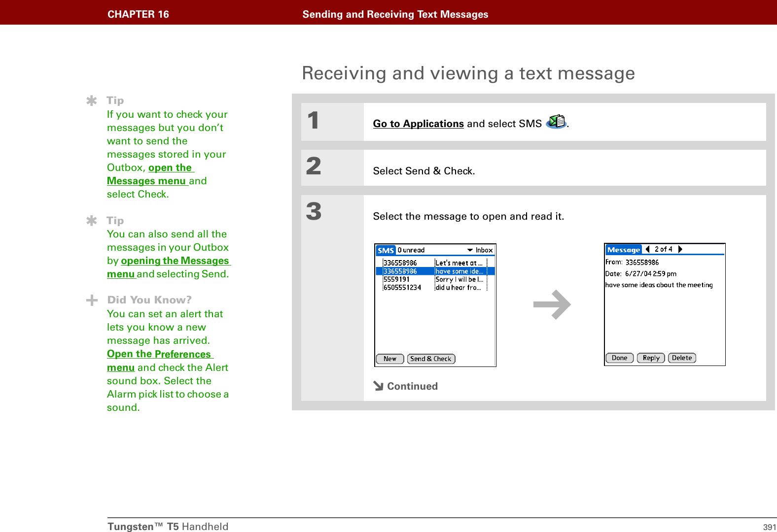This screenshot has height=532, width=777.
Task: Open the 'Open the Preferences menu' link
Action: 160,361
